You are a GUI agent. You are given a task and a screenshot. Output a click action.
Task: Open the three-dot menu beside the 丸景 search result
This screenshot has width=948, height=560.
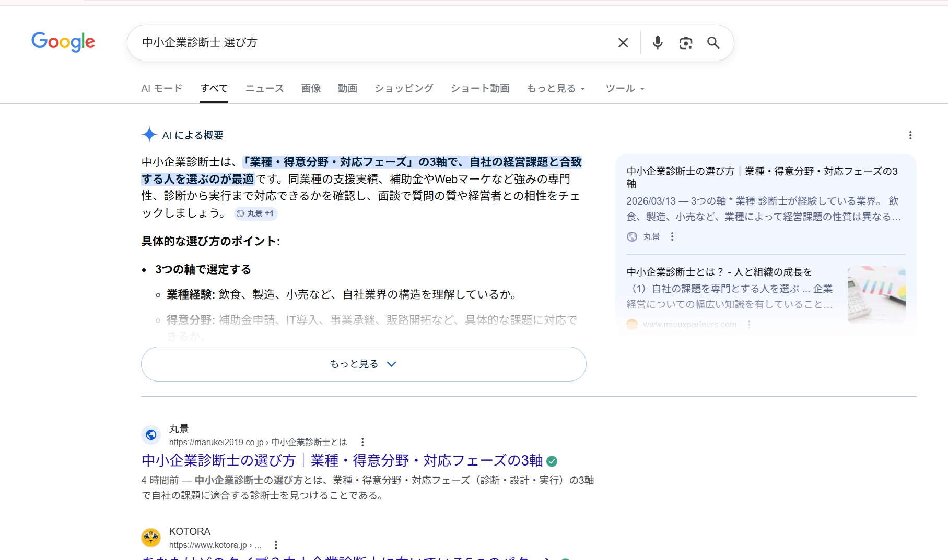click(363, 442)
